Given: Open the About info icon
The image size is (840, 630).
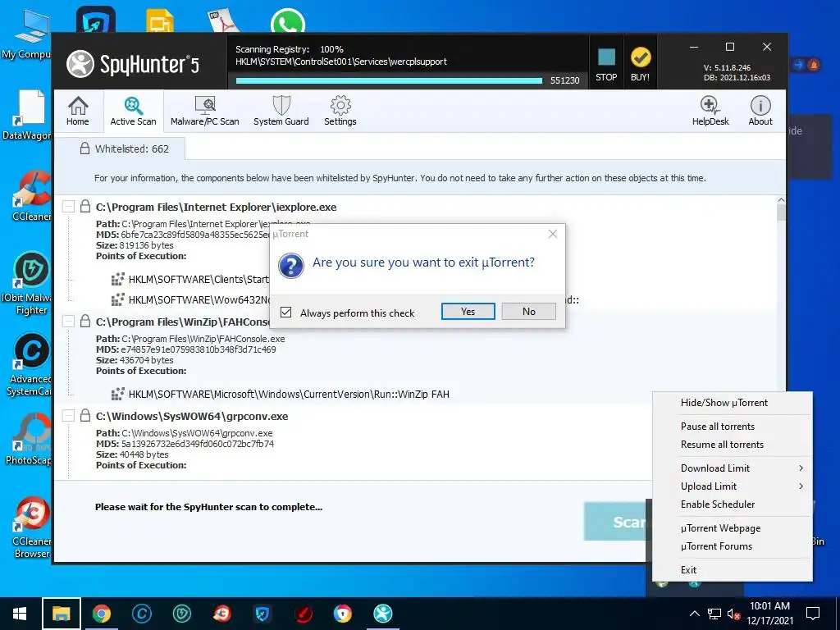Looking at the screenshot, I should click(760, 111).
